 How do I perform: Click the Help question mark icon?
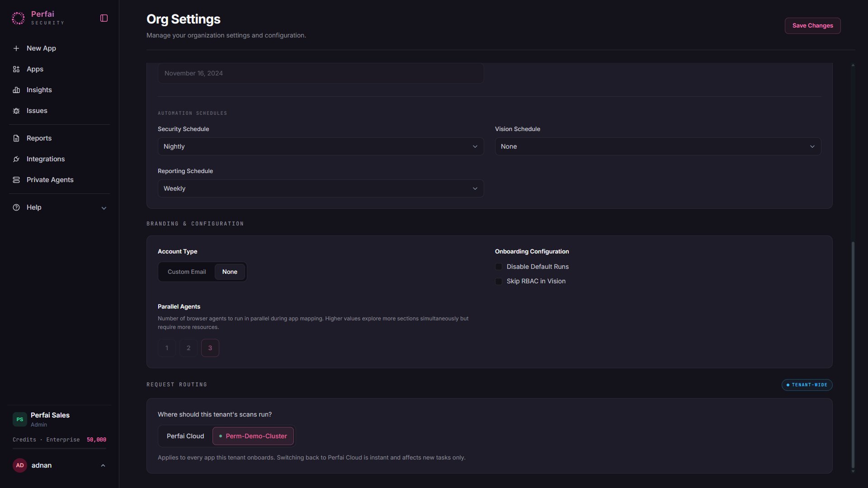coord(16,207)
